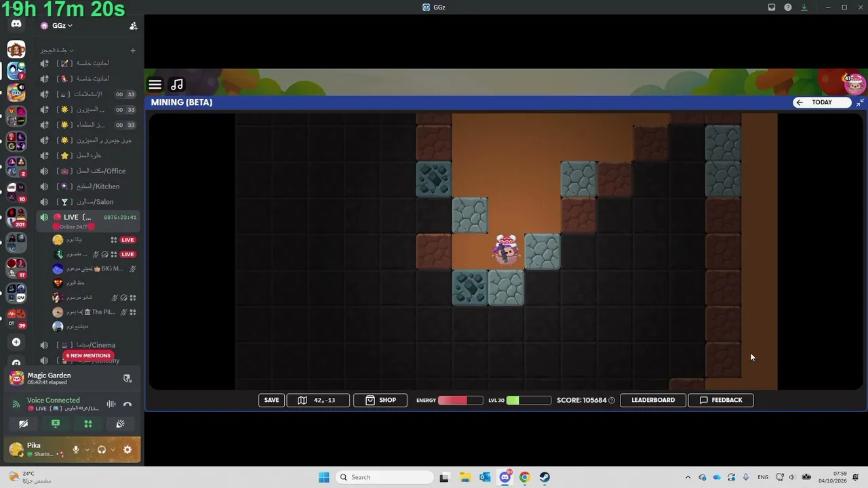Turn on the camera
This screenshot has height=488, width=868.
click(x=23, y=424)
